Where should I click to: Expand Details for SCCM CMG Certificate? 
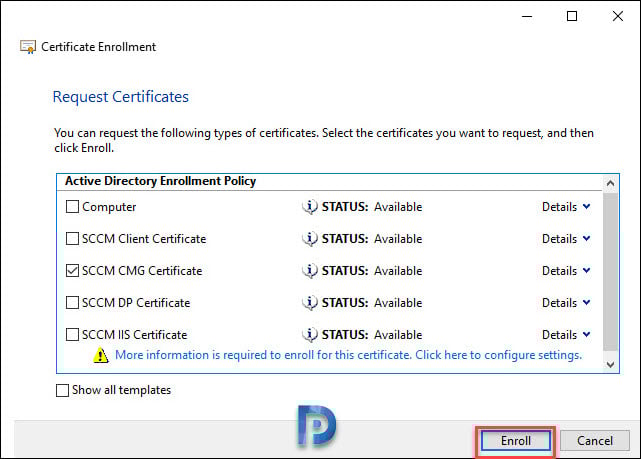click(566, 271)
